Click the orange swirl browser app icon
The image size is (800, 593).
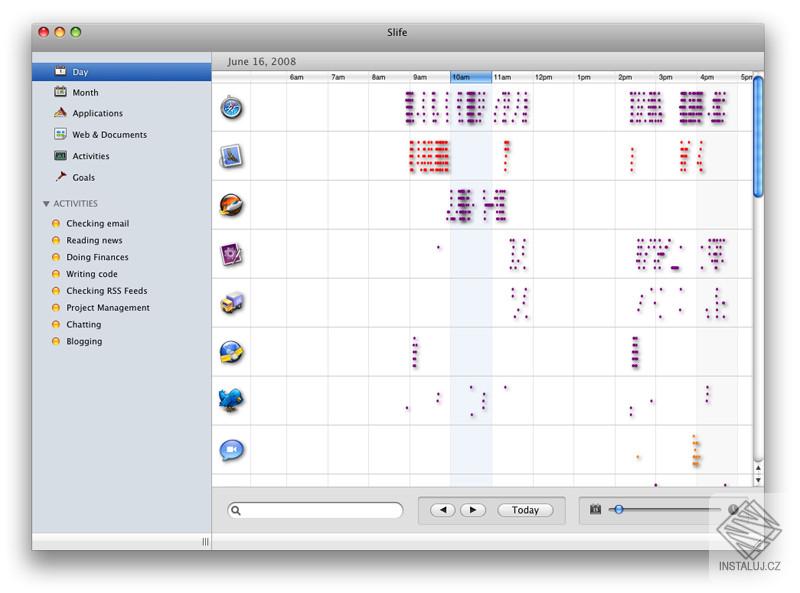[x=231, y=205]
